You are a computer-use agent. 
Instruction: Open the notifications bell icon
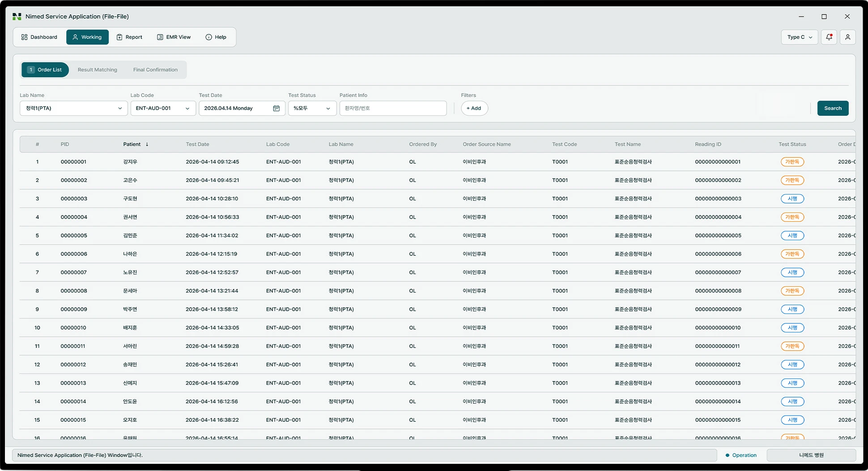point(829,37)
